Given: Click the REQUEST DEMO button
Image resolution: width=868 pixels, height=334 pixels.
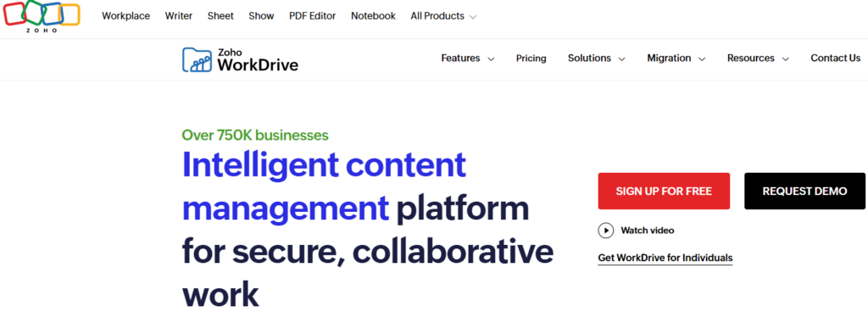Looking at the screenshot, I should coord(804,191).
